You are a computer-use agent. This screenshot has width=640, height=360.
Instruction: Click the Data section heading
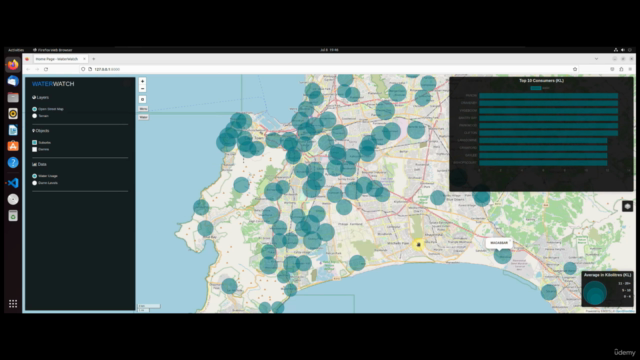point(39,164)
